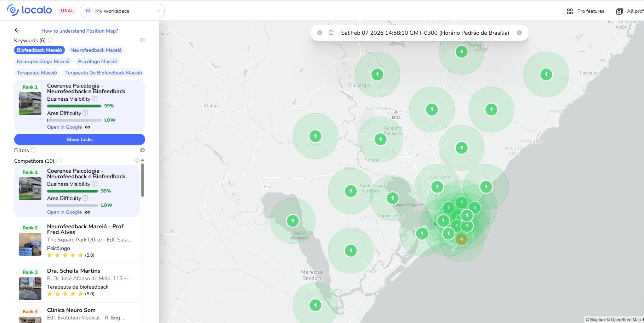Open How to understand Position Map link
Screen dimensions: 644x323
(80, 31)
